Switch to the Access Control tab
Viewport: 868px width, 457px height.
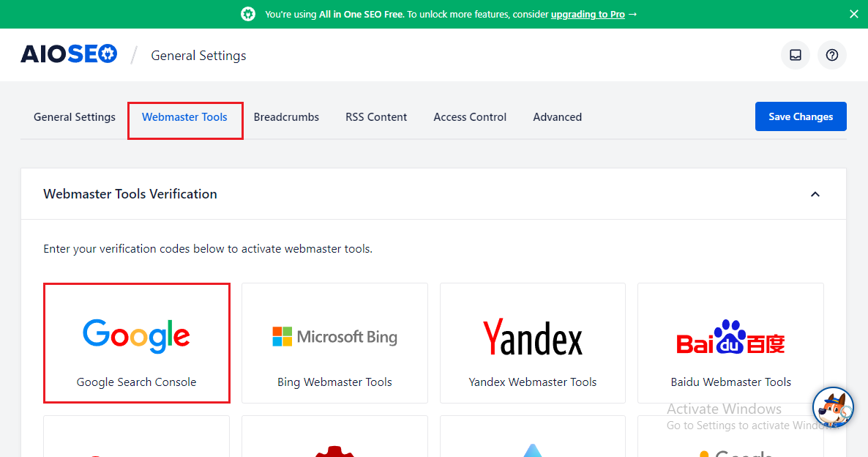470,117
